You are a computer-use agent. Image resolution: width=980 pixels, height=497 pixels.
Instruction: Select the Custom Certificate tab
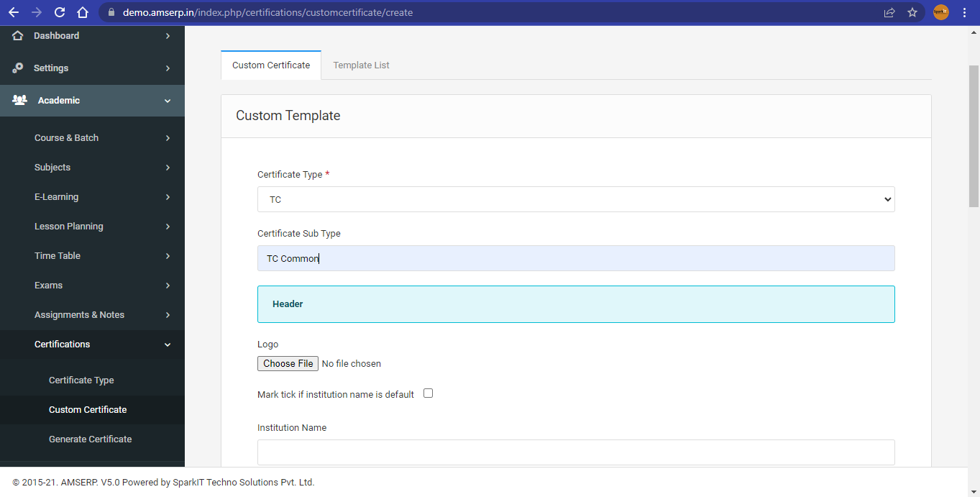[270, 65]
